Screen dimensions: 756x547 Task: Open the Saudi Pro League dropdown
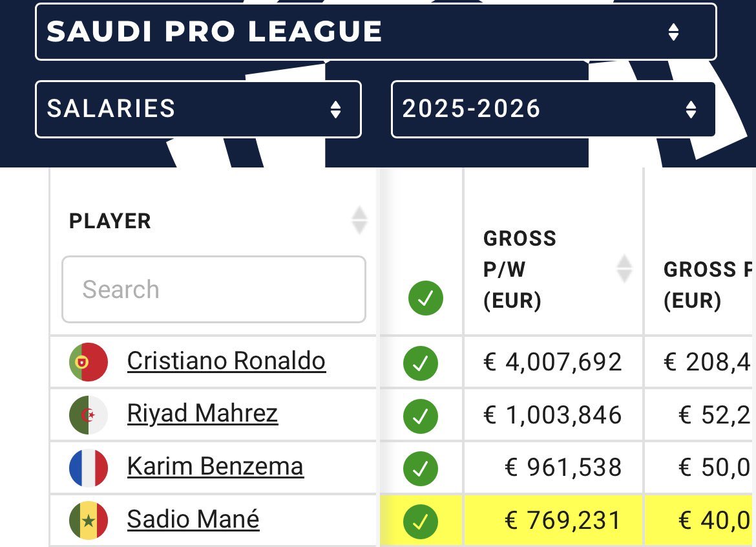375,32
